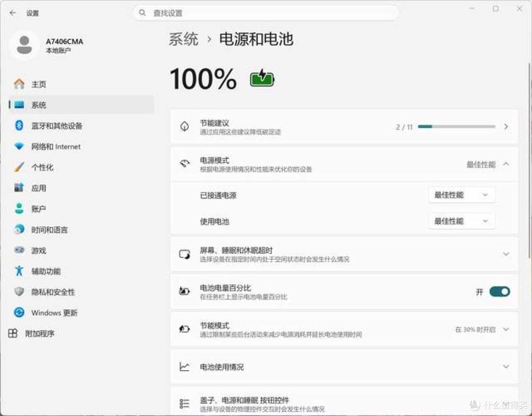Select 蓝牙和其他设备 in the sidebar
This screenshot has height=416, width=532.
tap(81, 126)
